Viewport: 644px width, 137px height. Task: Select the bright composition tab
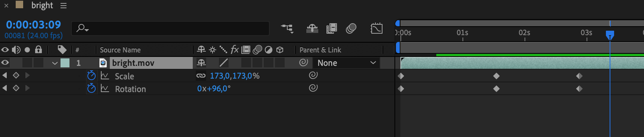click(x=42, y=6)
